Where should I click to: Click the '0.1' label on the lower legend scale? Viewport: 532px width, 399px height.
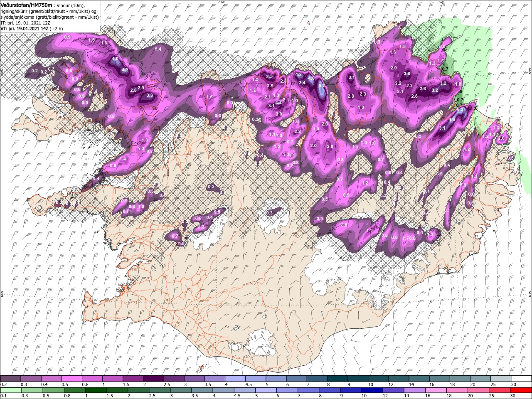click(3, 396)
